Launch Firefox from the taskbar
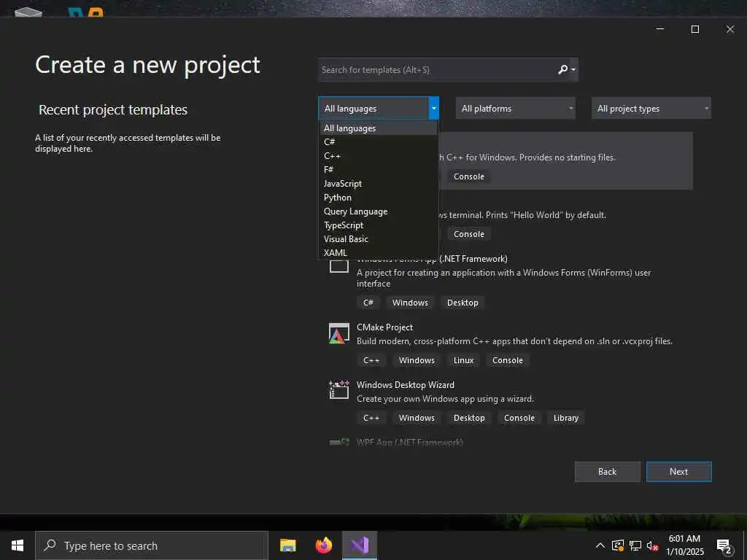The width and height of the screenshot is (747, 560). 323,545
